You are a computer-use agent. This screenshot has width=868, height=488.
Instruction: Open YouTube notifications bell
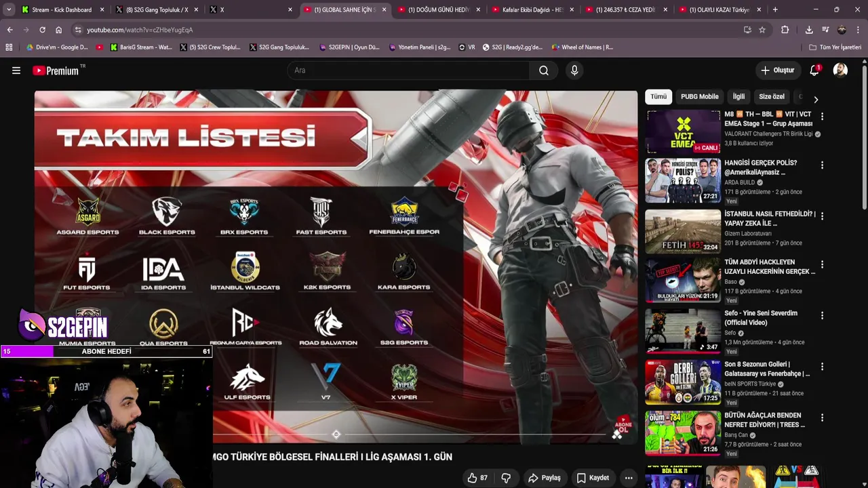[814, 70]
